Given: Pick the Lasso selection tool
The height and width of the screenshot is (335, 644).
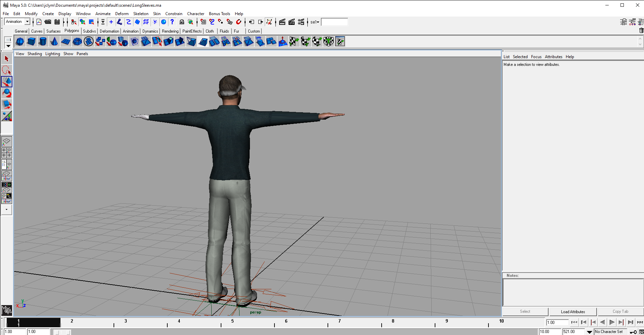Looking at the screenshot, I should (x=7, y=70).
